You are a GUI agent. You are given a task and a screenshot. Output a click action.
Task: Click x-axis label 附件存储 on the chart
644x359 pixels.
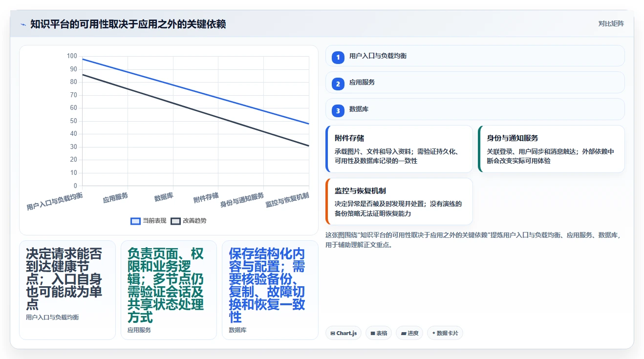(x=206, y=198)
